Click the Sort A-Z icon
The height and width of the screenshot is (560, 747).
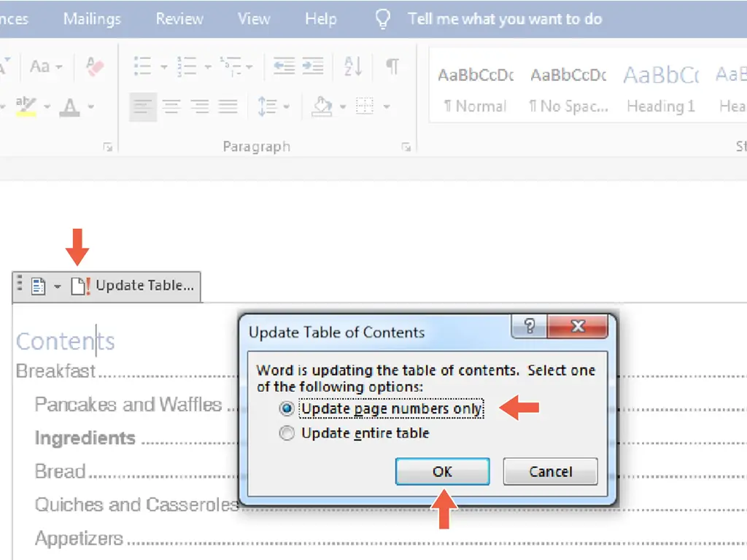coord(353,67)
